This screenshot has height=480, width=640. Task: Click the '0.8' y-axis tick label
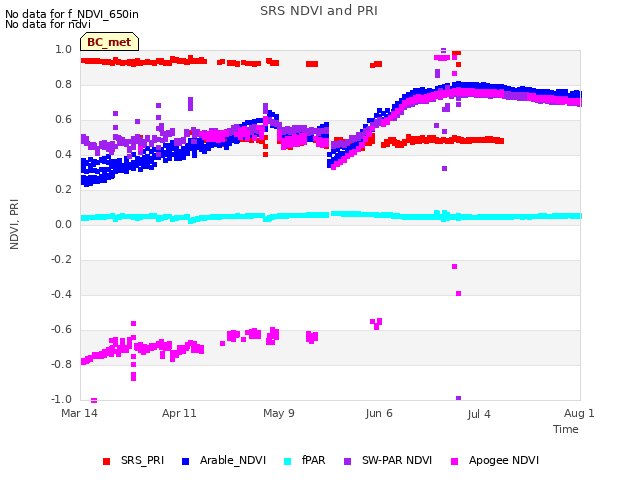63,84
